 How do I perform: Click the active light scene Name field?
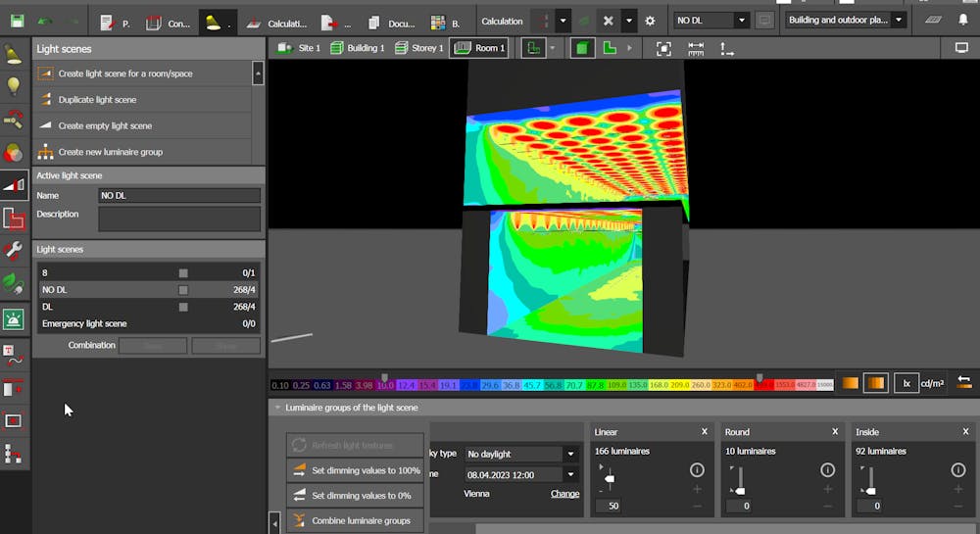click(x=179, y=195)
